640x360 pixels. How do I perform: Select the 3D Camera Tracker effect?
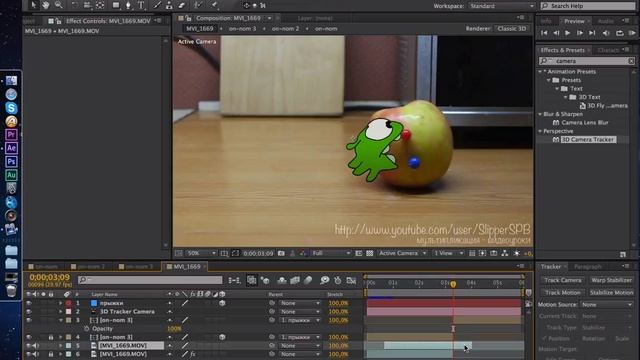pos(588,140)
